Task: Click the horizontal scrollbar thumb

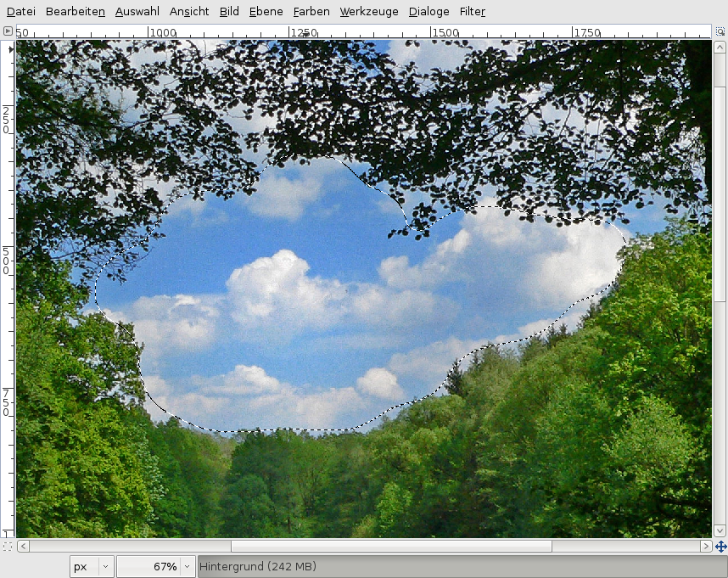Action: click(391, 546)
